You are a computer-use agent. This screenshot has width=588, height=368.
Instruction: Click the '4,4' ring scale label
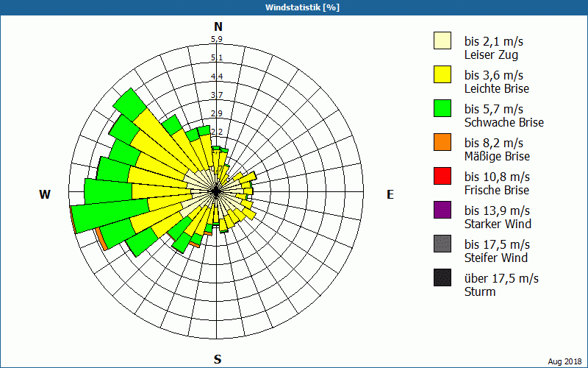pos(217,77)
